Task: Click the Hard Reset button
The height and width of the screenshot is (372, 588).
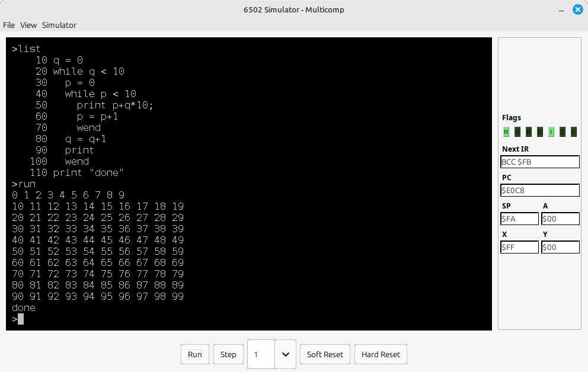Action: click(381, 354)
